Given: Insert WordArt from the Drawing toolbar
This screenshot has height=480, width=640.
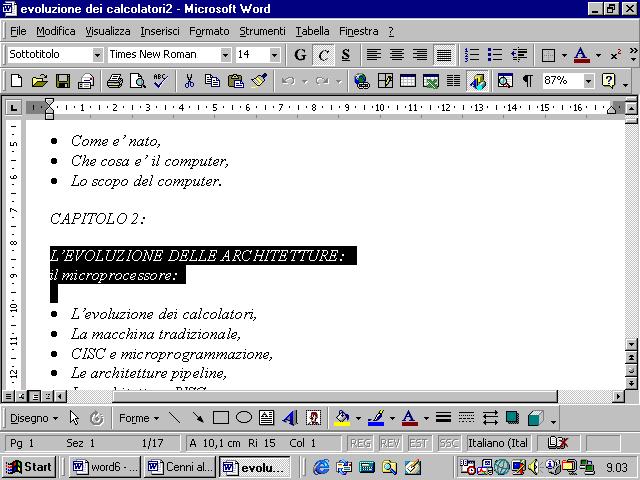Looking at the screenshot, I should [290, 418].
